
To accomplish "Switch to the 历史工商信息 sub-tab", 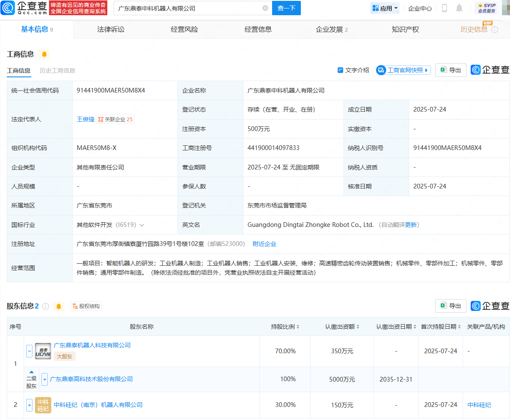I will [x=57, y=71].
